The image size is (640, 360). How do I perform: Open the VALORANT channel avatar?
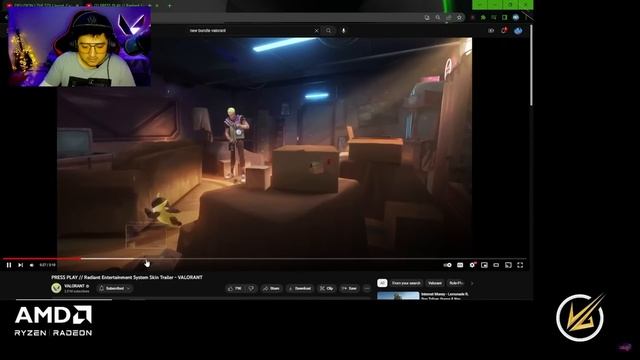pos(56,288)
